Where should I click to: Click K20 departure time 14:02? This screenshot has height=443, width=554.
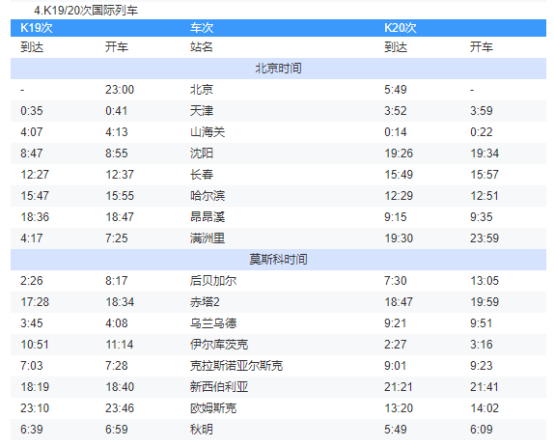point(484,408)
